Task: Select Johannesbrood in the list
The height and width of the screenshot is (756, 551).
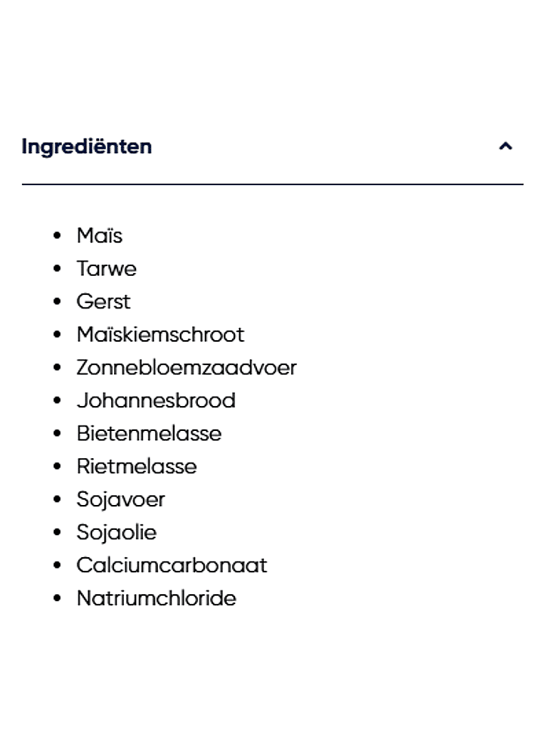Action: point(156,401)
